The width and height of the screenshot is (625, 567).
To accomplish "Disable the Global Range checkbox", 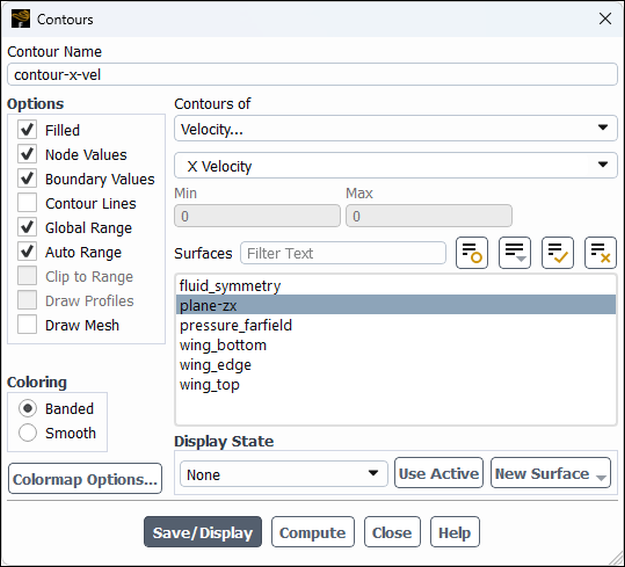I will point(27,227).
